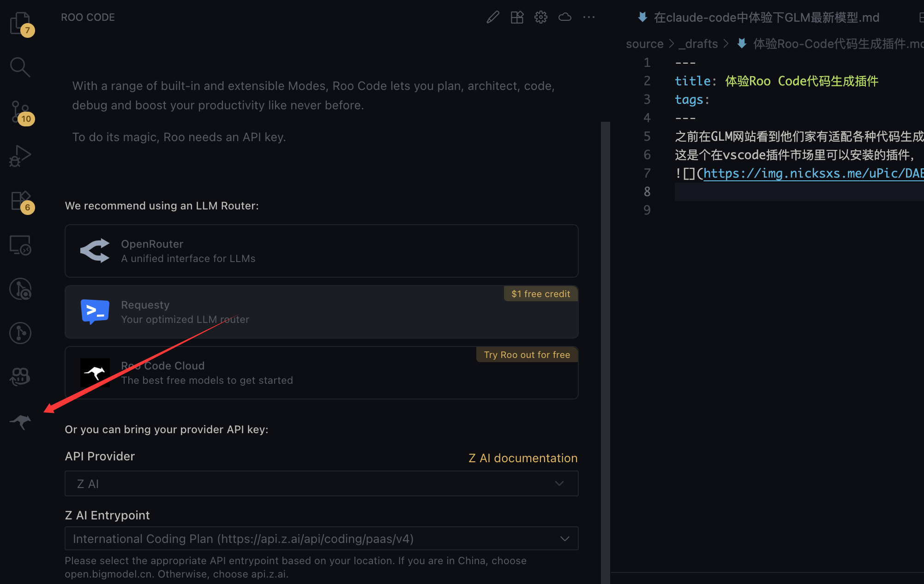The width and height of the screenshot is (924, 584).
Task: Open the GitHub Copilot icon in sidebar
Action: click(x=20, y=377)
